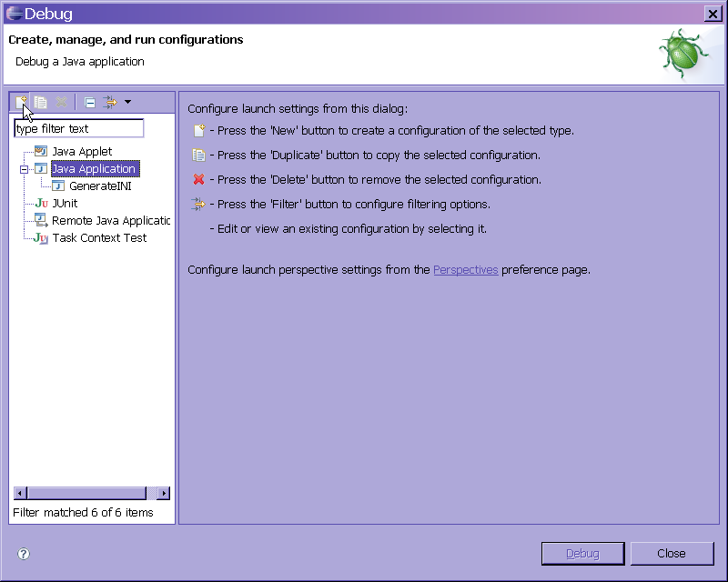
Task: Open the filter options dropdown arrow
Action: pyautogui.click(x=127, y=102)
